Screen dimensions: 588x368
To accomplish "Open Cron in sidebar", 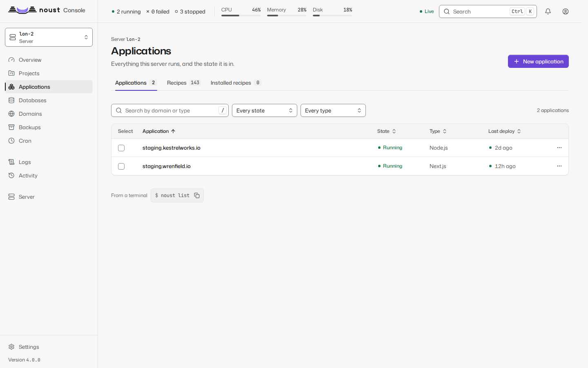I will point(49,141).
